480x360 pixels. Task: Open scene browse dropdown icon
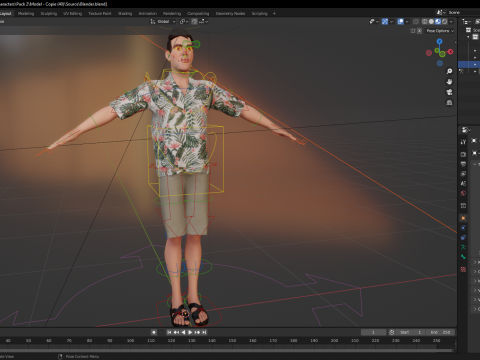441,12
